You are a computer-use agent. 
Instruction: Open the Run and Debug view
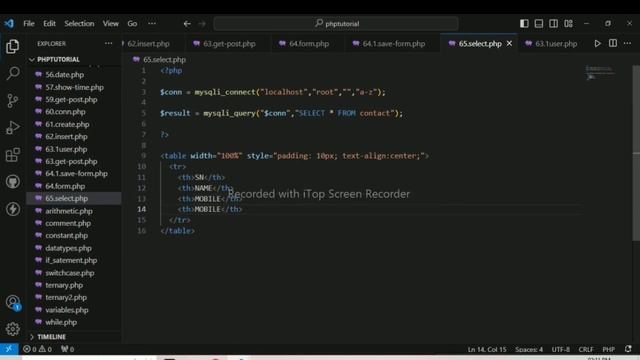click(x=13, y=128)
